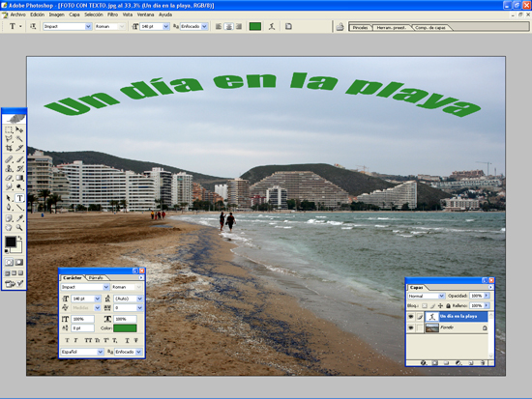Screen dimensions: 532x399
Task: Select the Zoom magnifier tool
Action: coord(19,227)
